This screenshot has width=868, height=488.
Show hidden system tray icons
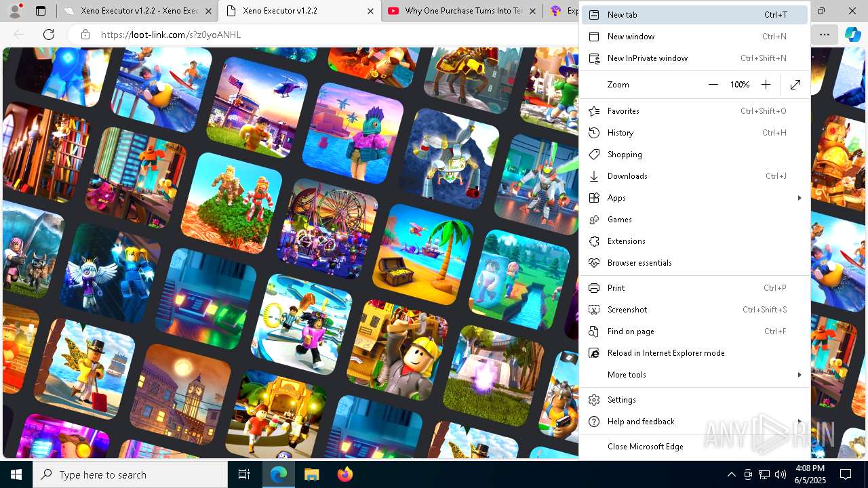pyautogui.click(x=731, y=474)
